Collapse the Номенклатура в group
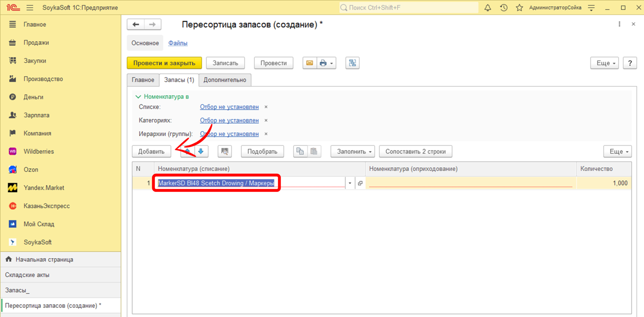 click(138, 97)
